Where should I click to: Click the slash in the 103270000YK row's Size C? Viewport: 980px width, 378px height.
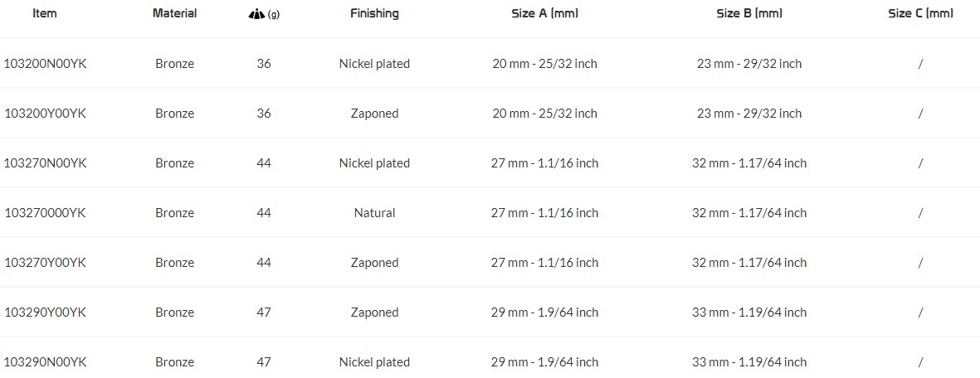[920, 213]
